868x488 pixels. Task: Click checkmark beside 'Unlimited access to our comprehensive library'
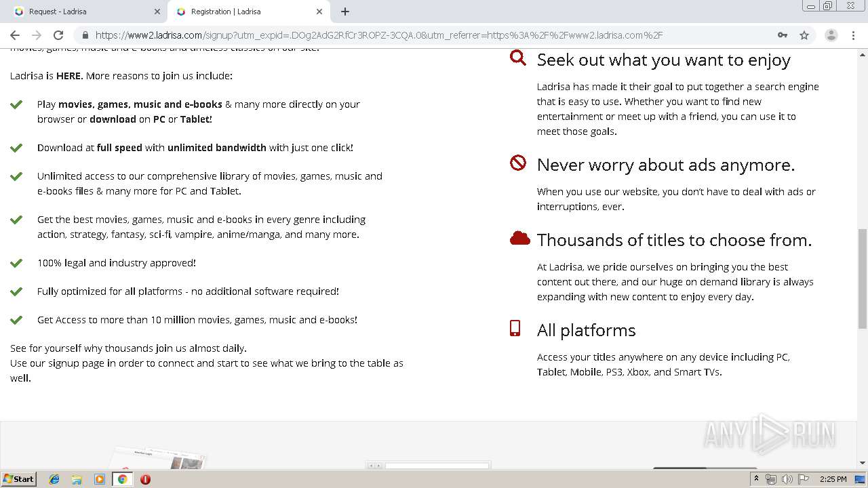click(16, 176)
